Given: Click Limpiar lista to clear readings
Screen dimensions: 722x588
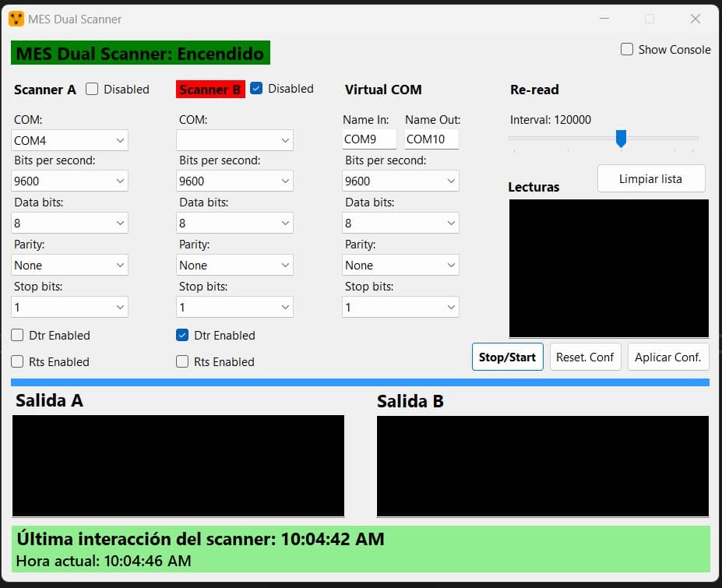Looking at the screenshot, I should 651,178.
